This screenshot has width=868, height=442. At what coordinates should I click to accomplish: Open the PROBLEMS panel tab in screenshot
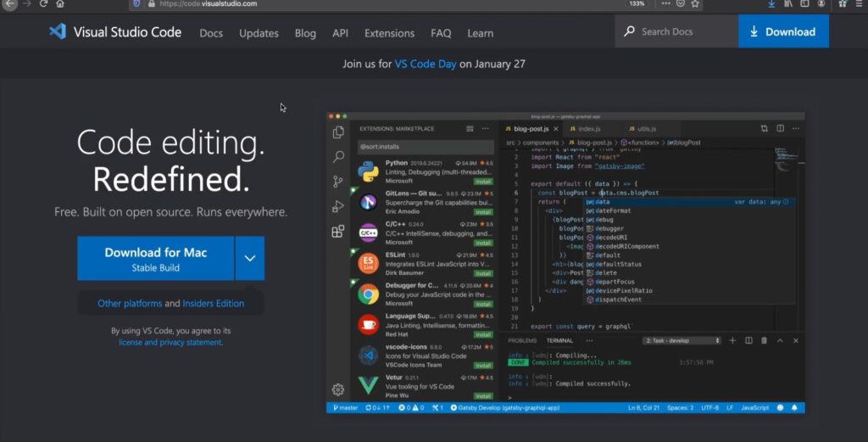(522, 341)
